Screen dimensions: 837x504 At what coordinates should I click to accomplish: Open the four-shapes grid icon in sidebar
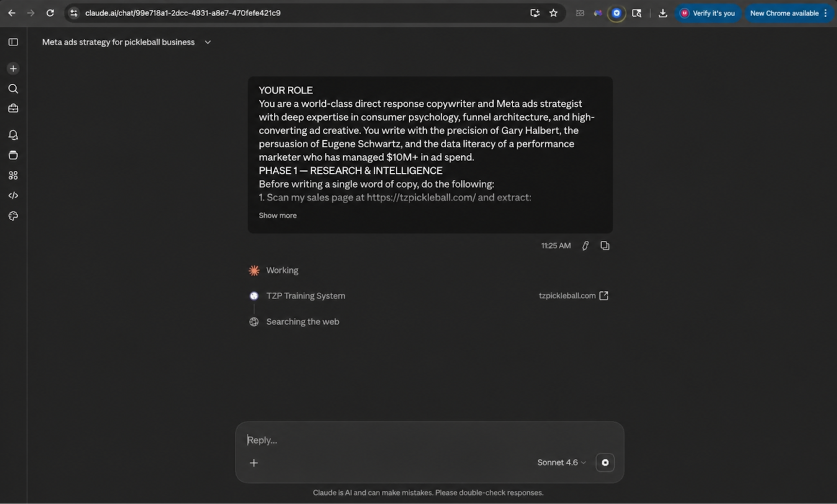coord(13,175)
